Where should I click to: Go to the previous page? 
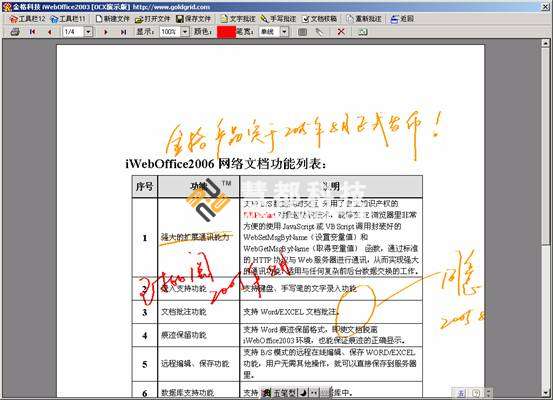pos(50,32)
